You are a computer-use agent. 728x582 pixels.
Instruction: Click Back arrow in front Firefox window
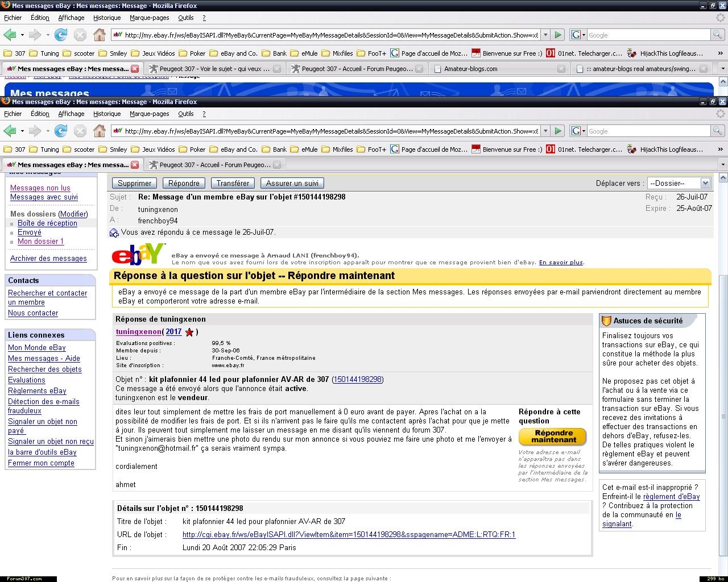click(9, 131)
